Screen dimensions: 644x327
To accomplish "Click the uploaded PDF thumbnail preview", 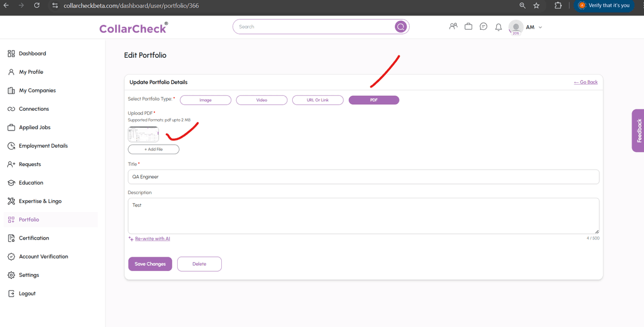I will (143, 134).
